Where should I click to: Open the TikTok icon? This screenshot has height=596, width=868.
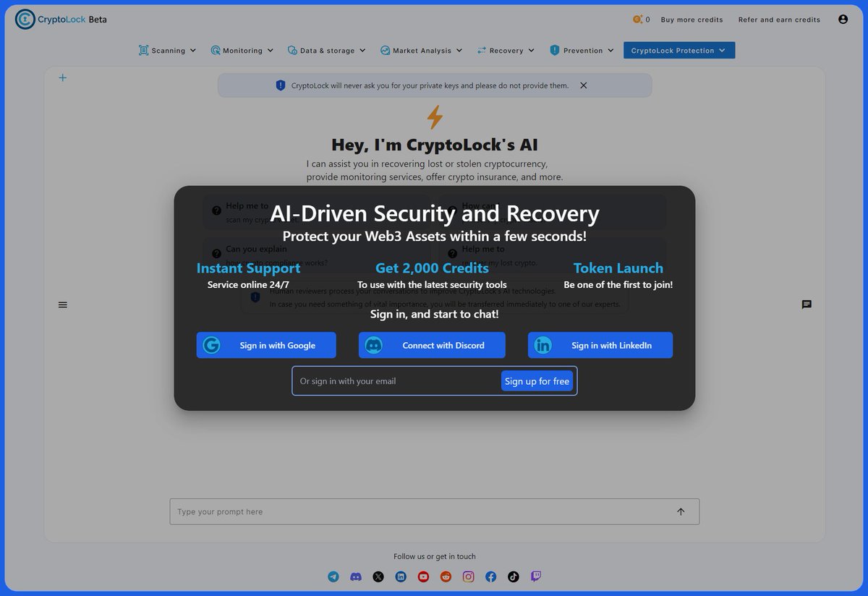pyautogui.click(x=513, y=576)
